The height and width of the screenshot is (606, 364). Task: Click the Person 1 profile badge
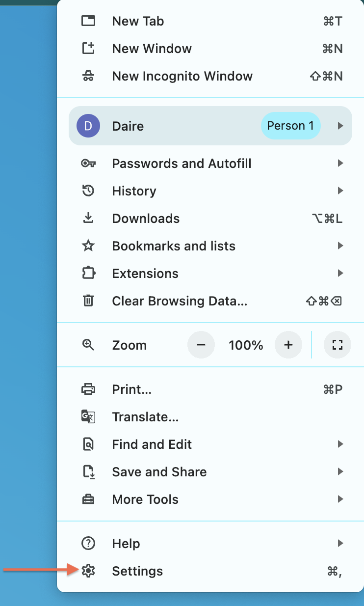(x=290, y=126)
